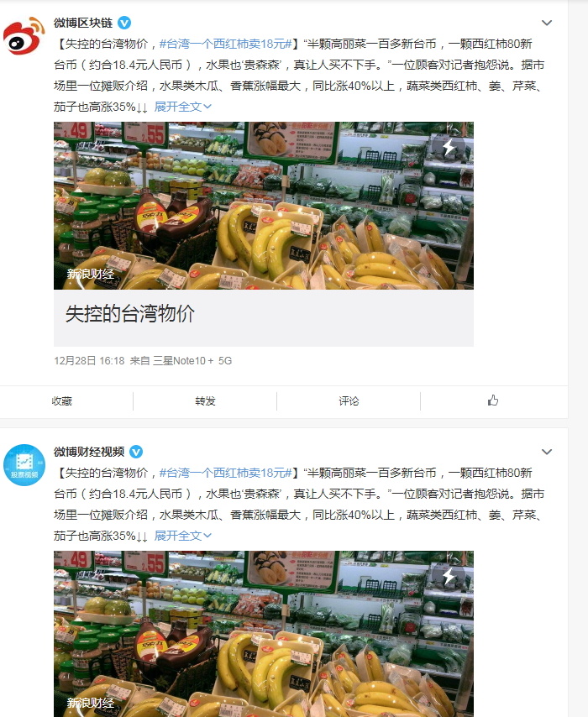Image resolution: width=588 pixels, height=717 pixels.
Task: Open the options chevron on first post
Action: coord(547,23)
